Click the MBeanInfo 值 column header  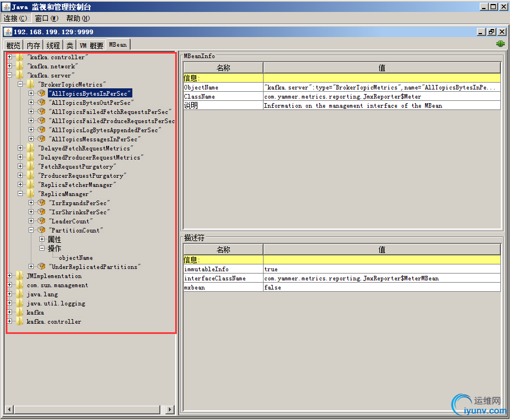(382, 68)
